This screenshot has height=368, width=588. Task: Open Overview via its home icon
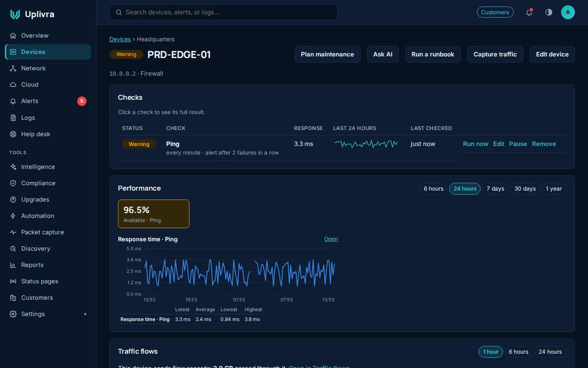(x=13, y=36)
